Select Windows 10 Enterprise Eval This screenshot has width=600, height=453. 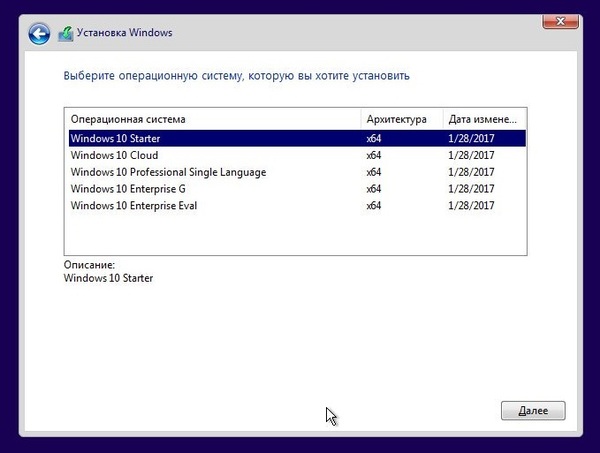click(297, 205)
